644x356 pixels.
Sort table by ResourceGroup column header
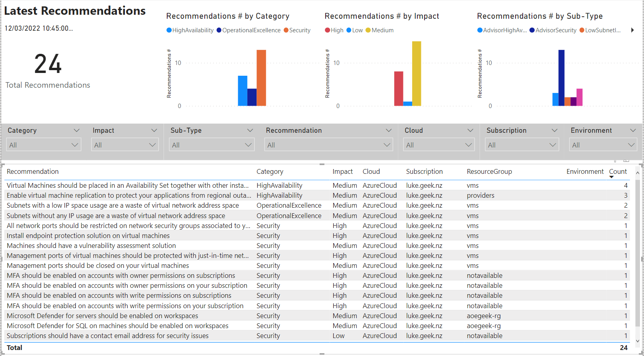pyautogui.click(x=489, y=171)
